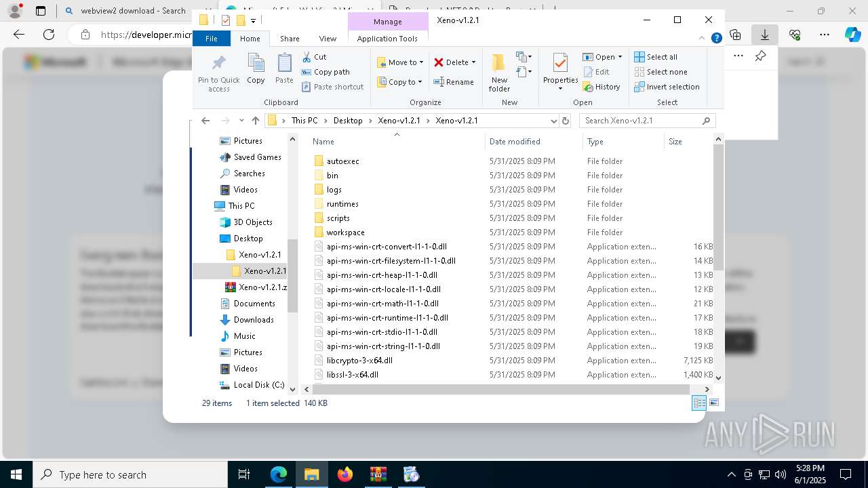Viewport: 868px width, 488px height.
Task: Select libcrypto-3-x64.dll file
Action: coord(359,361)
